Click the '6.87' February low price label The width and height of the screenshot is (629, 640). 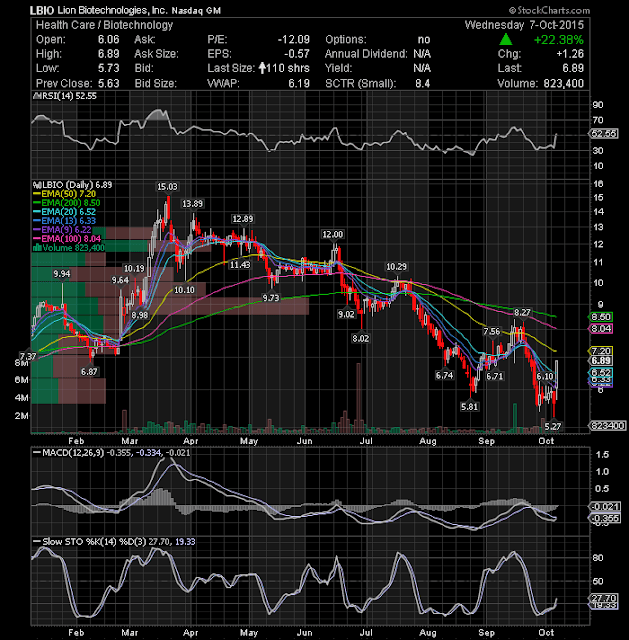pyautogui.click(x=89, y=372)
